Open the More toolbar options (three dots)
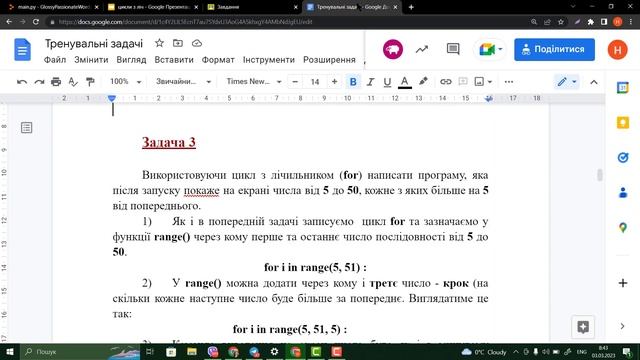The width and height of the screenshot is (640, 360). point(509,82)
